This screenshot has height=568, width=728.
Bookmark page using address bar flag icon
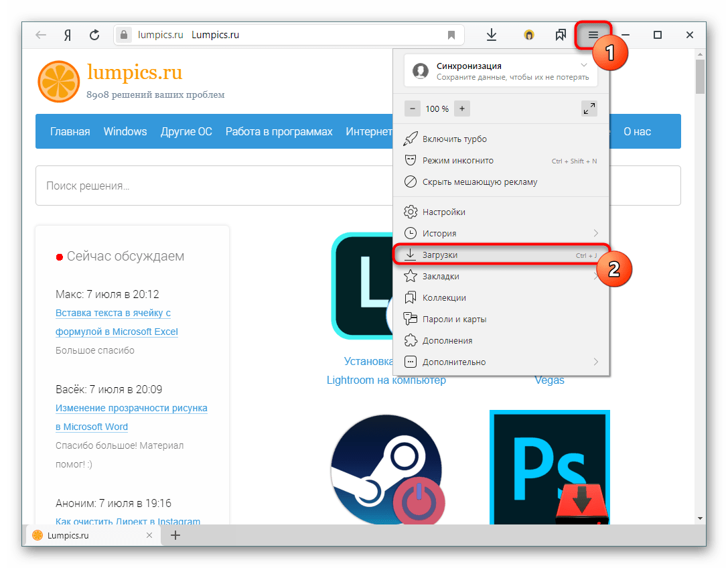coord(451,35)
